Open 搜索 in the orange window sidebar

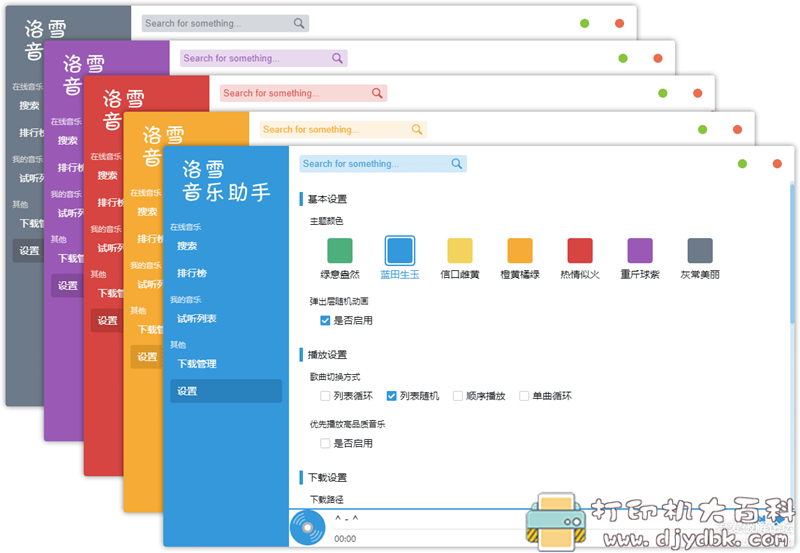pos(147,212)
